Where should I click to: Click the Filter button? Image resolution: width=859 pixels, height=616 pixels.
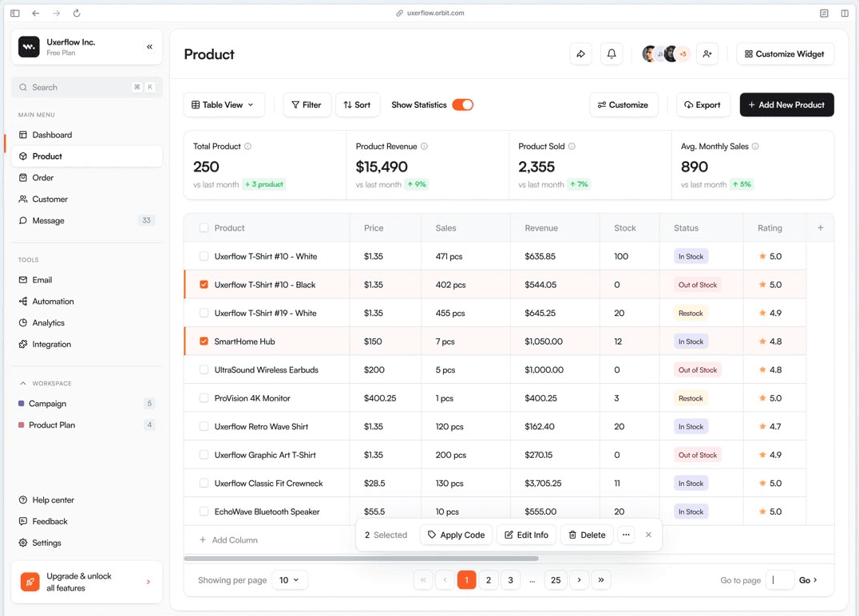pyautogui.click(x=307, y=105)
